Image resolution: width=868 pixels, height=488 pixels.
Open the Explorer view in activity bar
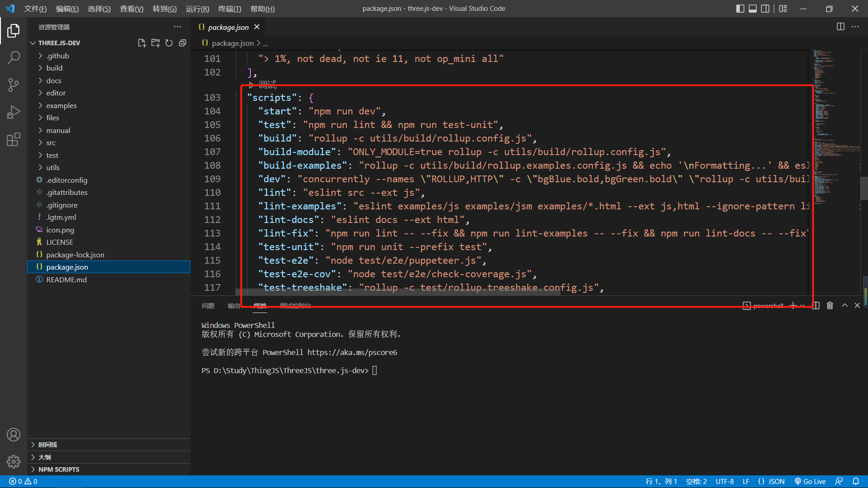tap(14, 31)
